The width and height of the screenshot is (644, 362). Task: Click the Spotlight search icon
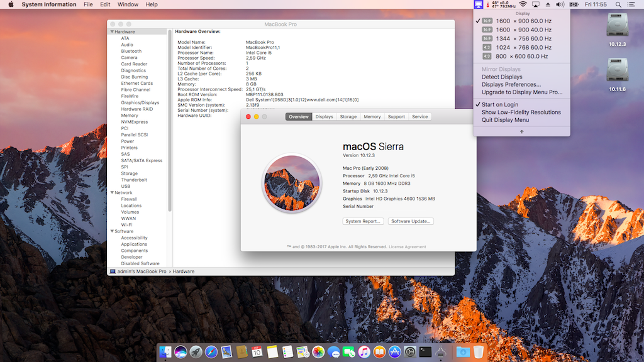[618, 4]
